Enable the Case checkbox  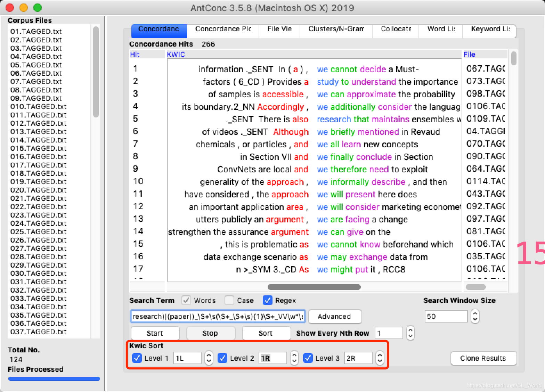(x=229, y=300)
